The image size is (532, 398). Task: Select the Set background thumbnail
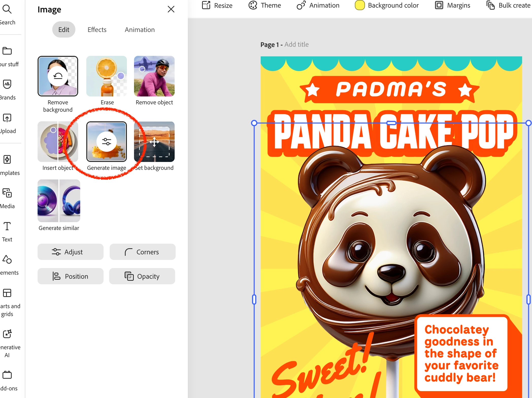tap(154, 142)
